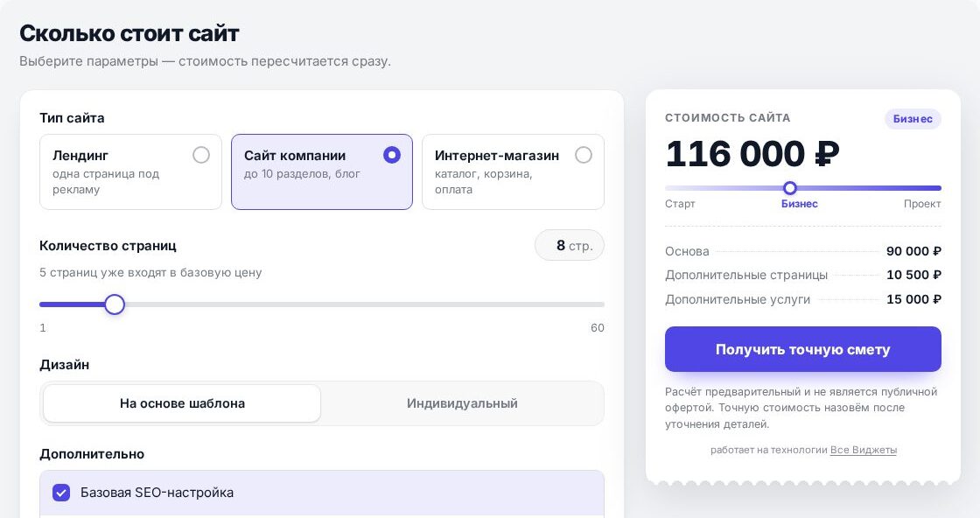The image size is (980, 518).
Task: Click the Сколько стоит сайт heading
Action: (x=129, y=33)
